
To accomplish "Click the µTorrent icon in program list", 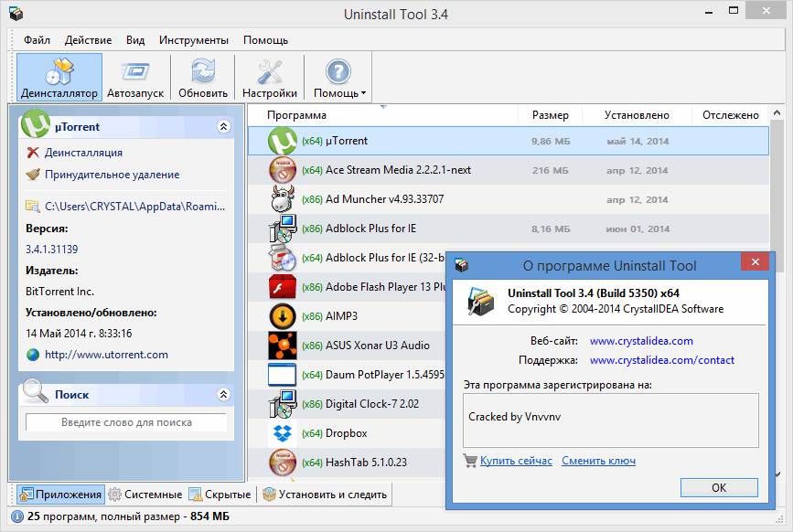I will coord(283,141).
